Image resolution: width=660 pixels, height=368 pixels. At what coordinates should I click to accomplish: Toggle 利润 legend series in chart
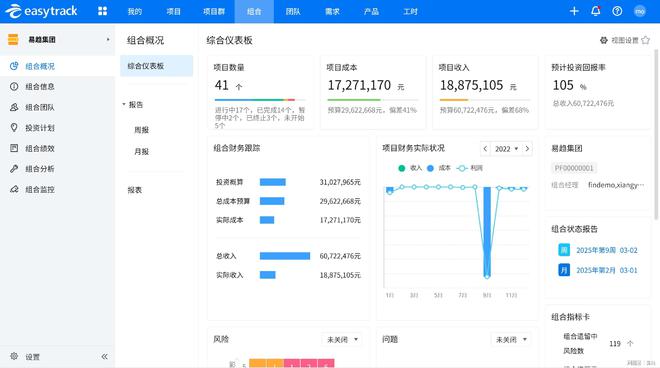pyautogui.click(x=470, y=168)
